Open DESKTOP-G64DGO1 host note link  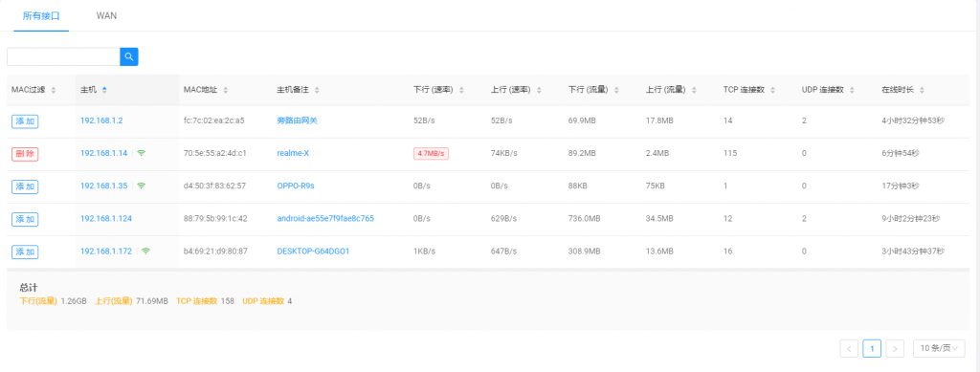[313, 251]
